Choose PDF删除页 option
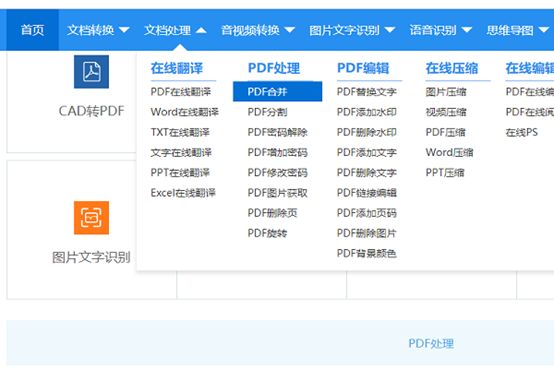This screenshot has width=554, height=369. pos(272,213)
